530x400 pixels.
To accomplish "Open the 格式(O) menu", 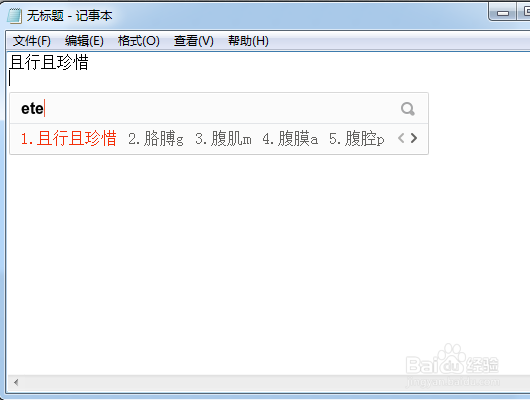I will click(x=139, y=41).
